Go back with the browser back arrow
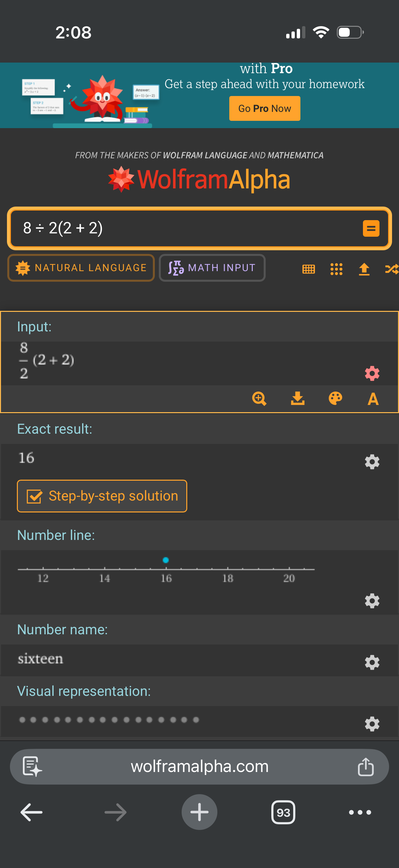The image size is (399, 868). [31, 812]
